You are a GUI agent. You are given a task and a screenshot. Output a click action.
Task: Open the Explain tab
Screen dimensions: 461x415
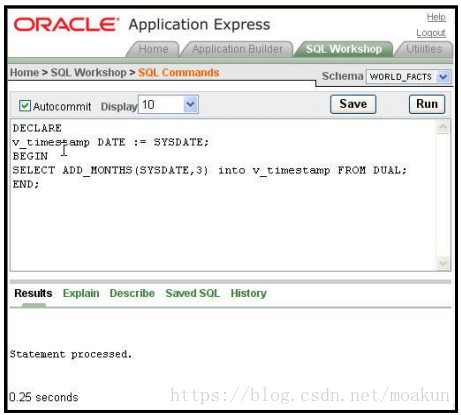[x=81, y=293]
